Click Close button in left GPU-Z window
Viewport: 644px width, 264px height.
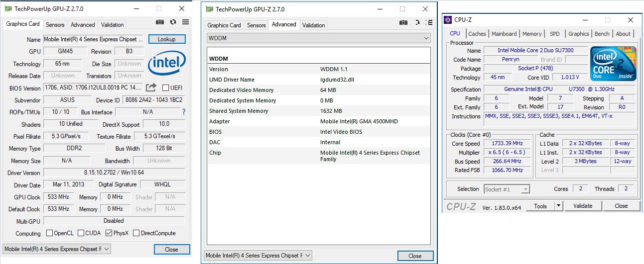click(x=171, y=249)
